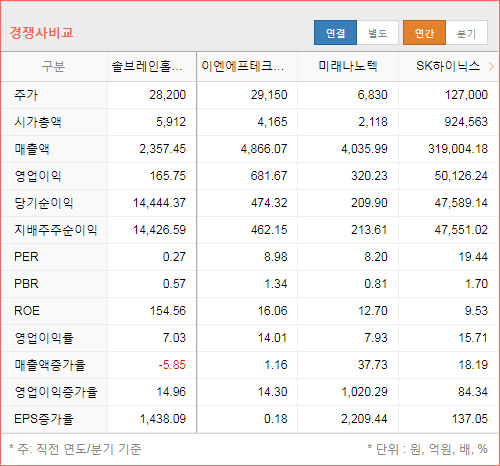Image resolution: width=500 pixels, height=466 pixels.
Task: Click controlling interest value 462.15
Action: tap(269, 230)
